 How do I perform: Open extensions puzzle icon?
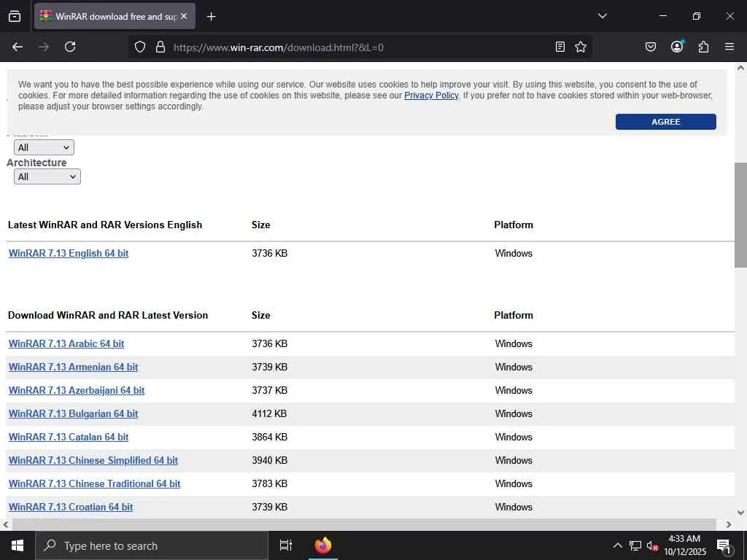coord(703,47)
